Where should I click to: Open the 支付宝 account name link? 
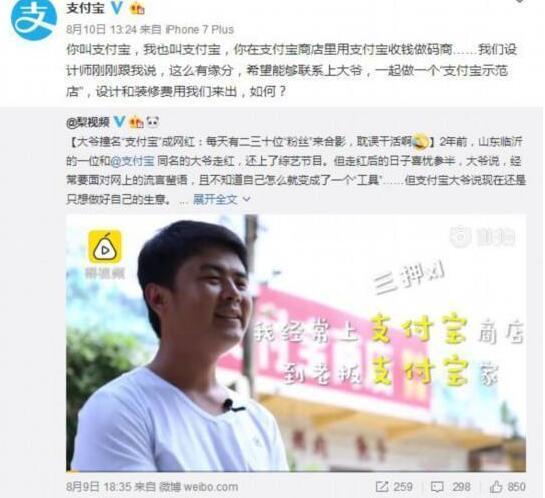point(86,8)
